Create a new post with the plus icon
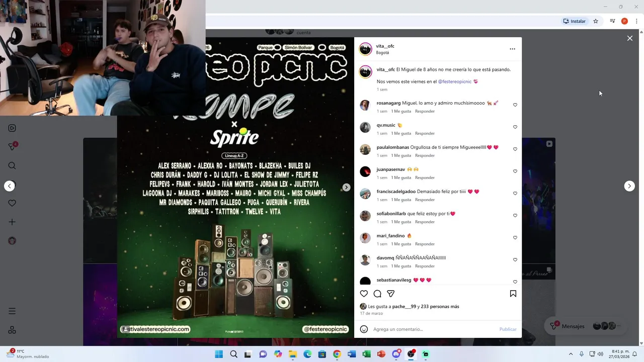Image resolution: width=644 pixels, height=362 pixels. [12, 222]
